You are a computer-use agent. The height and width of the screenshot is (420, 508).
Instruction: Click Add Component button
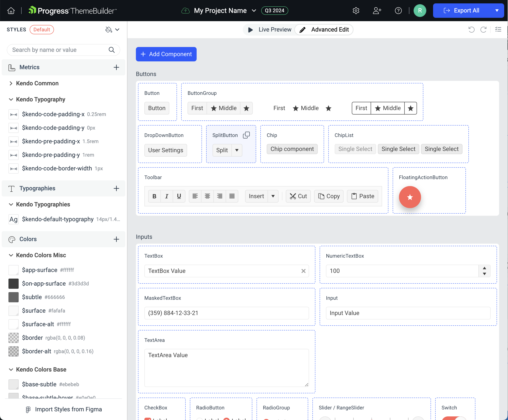coord(166,54)
